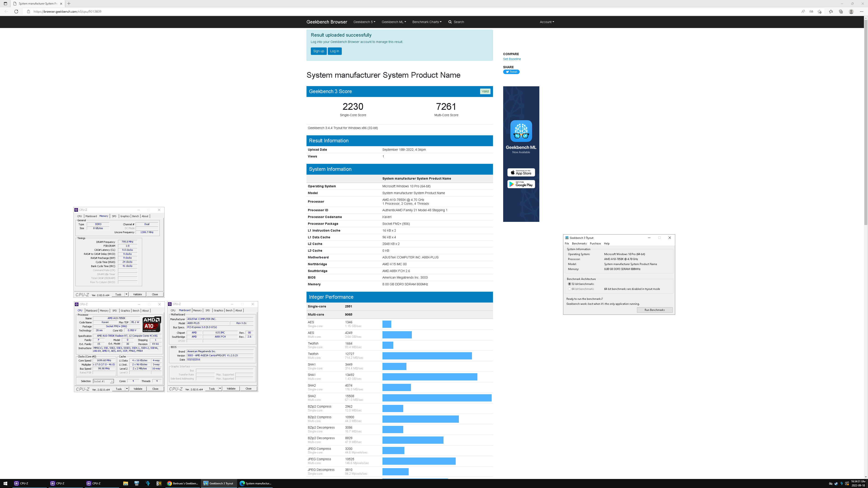Click the browser address bar URL
The height and width of the screenshot is (488, 868).
point(67,12)
